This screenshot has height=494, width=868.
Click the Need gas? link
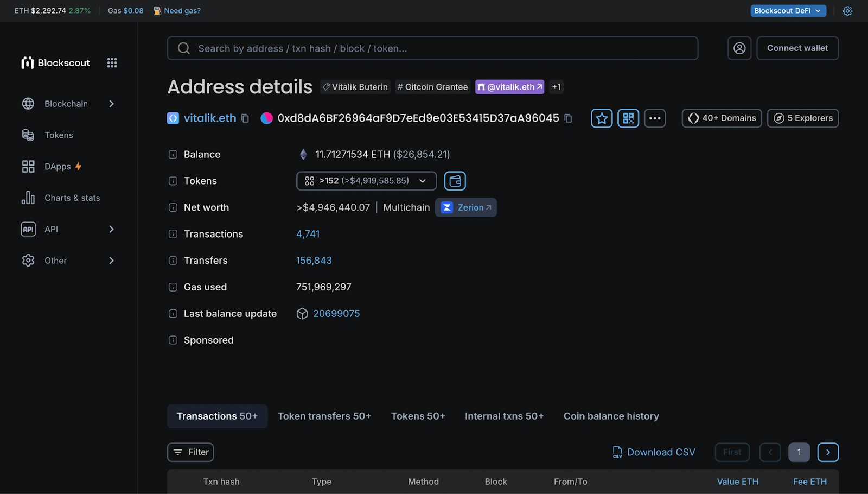177,11
